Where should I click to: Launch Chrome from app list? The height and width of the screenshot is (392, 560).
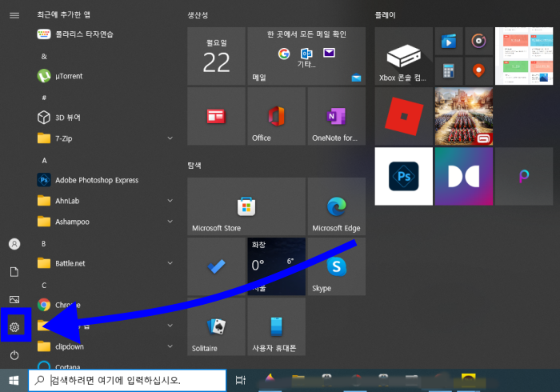[106, 305]
